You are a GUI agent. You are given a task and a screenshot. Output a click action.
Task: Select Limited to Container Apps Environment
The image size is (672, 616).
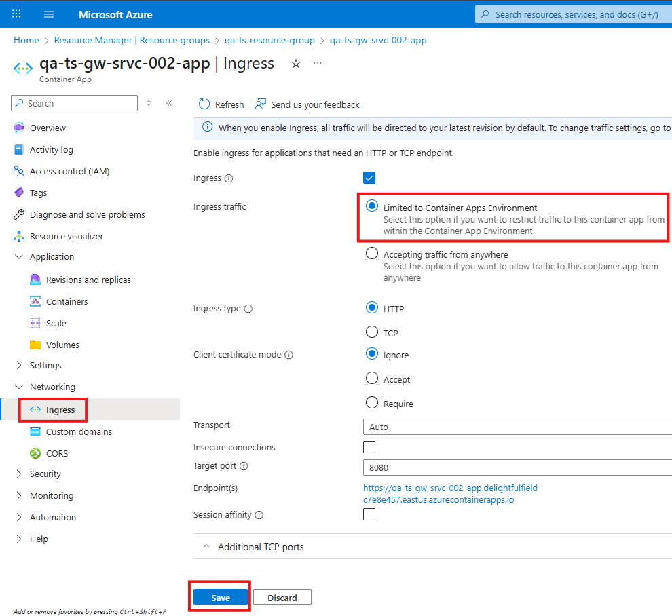[371, 206]
